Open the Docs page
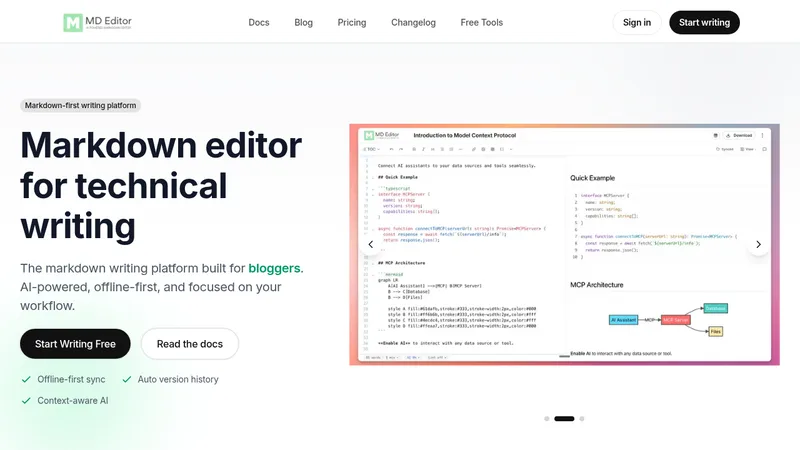 coord(259,22)
